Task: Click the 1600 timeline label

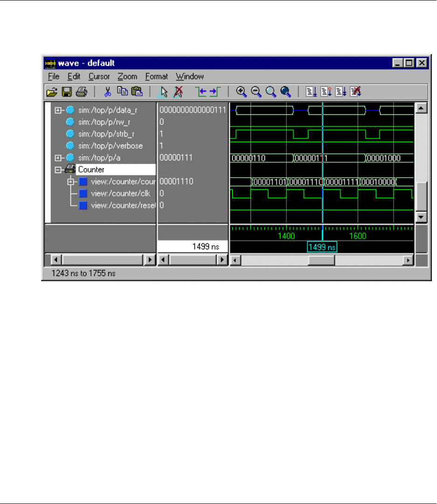Action: (358, 236)
